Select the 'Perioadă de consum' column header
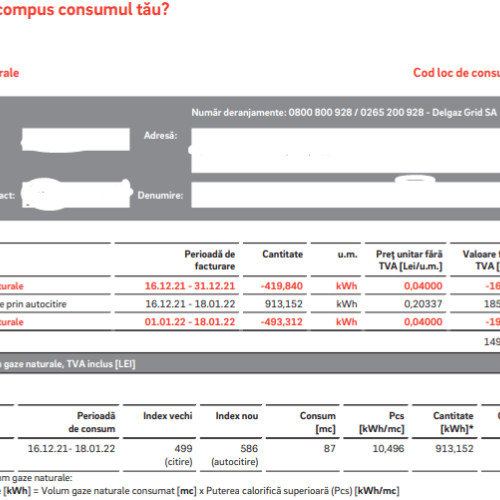Image resolution: width=500 pixels, height=500 pixels. point(92,422)
